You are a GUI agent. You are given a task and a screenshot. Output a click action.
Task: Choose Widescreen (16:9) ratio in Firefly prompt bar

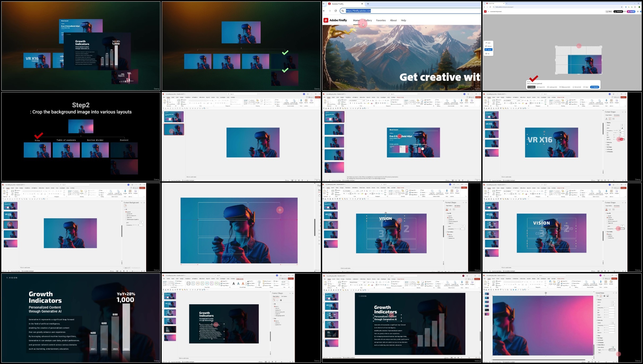[x=565, y=87]
